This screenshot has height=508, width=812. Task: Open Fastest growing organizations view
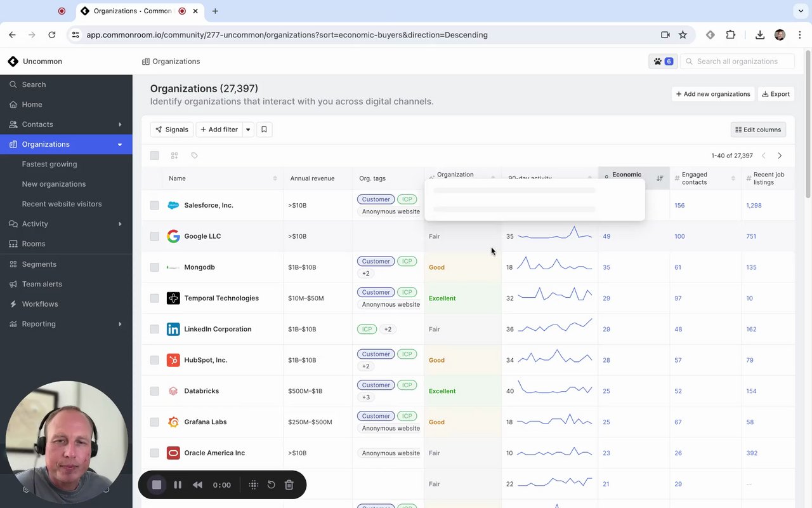[x=49, y=164]
